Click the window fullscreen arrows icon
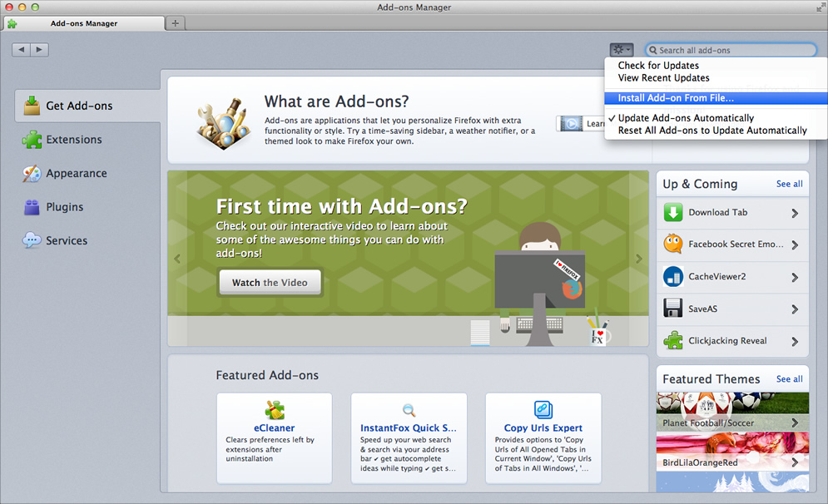The width and height of the screenshot is (828, 504). coord(820,7)
